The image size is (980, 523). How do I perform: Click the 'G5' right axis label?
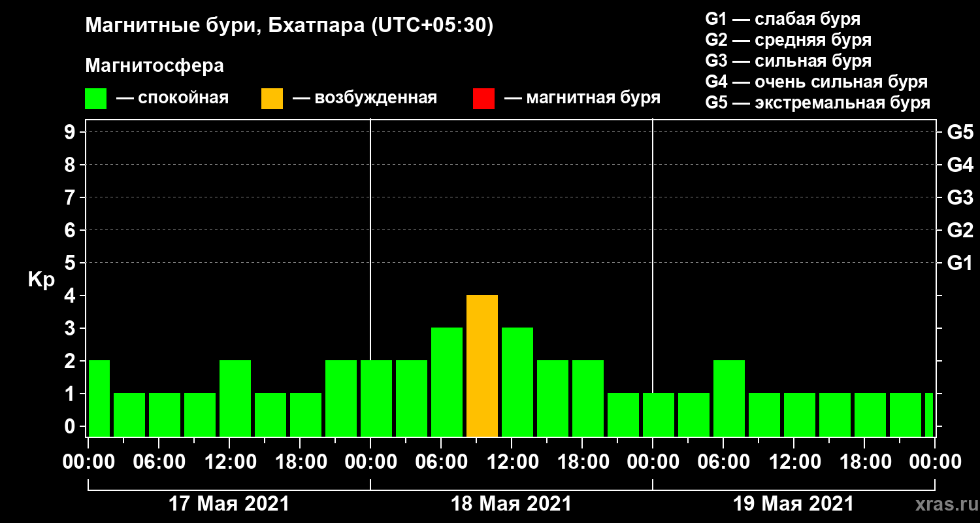[960, 133]
